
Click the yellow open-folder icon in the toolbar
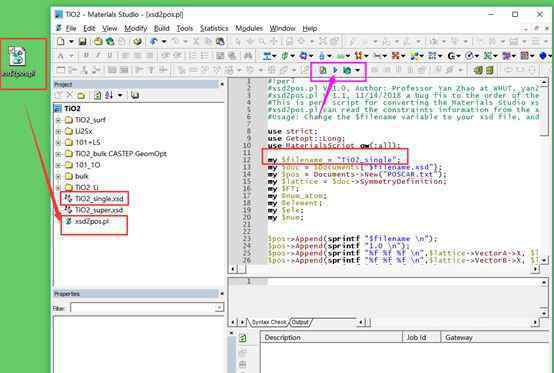click(x=98, y=42)
